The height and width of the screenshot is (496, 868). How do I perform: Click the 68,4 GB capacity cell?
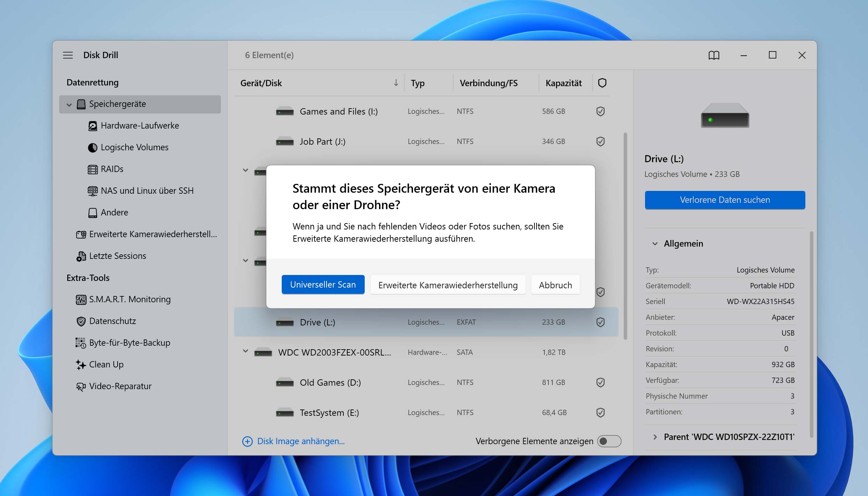coord(554,413)
